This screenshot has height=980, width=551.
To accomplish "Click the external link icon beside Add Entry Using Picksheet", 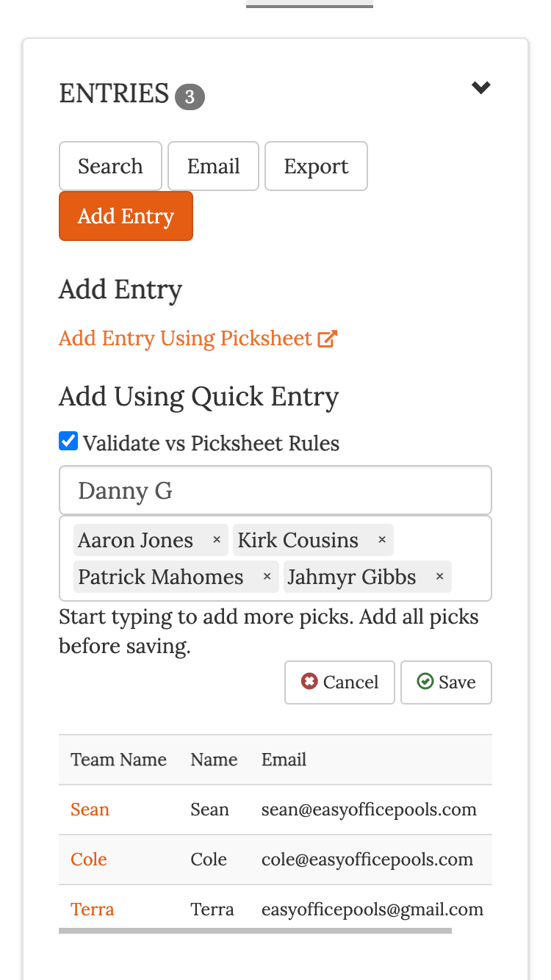I will tap(329, 338).
